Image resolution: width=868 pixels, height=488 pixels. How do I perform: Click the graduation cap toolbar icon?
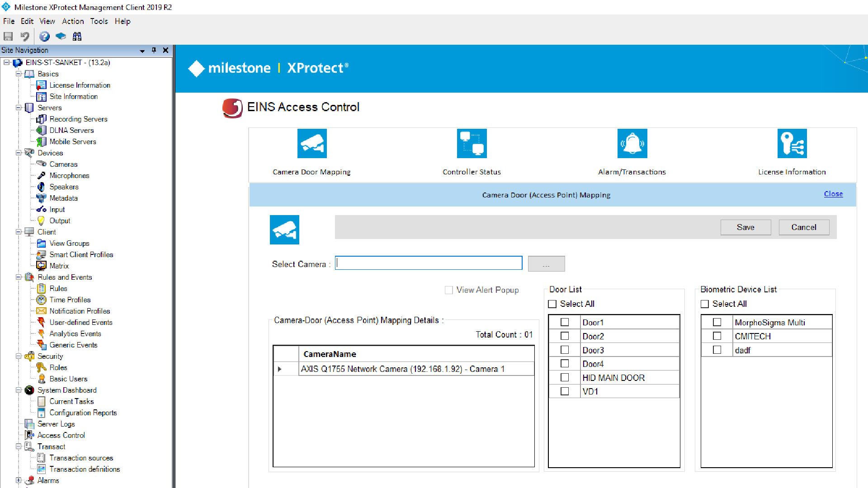point(61,37)
